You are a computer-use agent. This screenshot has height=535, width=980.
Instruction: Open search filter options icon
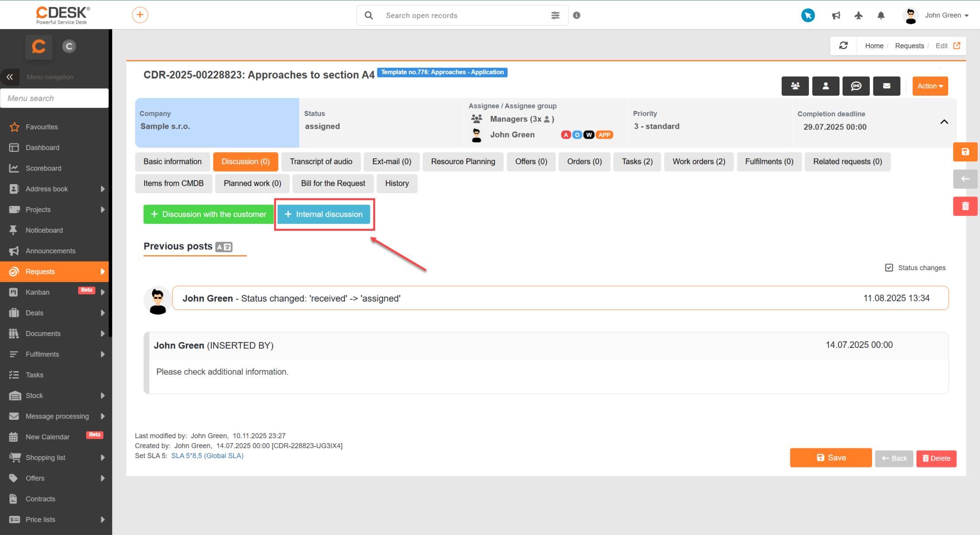[x=555, y=15]
